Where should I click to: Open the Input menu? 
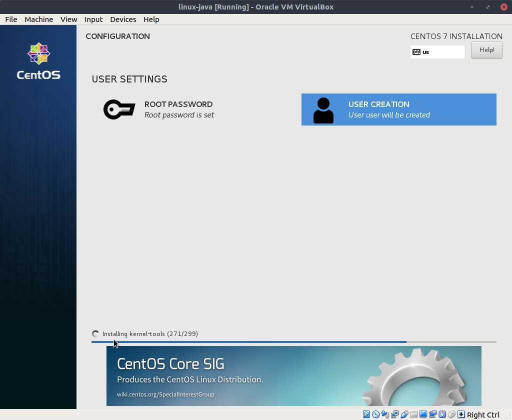(x=93, y=19)
